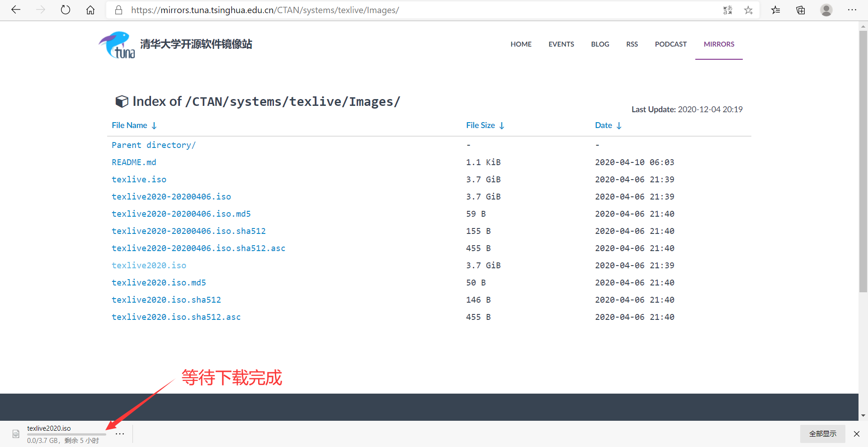
Task: Open the collections icon
Action: point(801,10)
